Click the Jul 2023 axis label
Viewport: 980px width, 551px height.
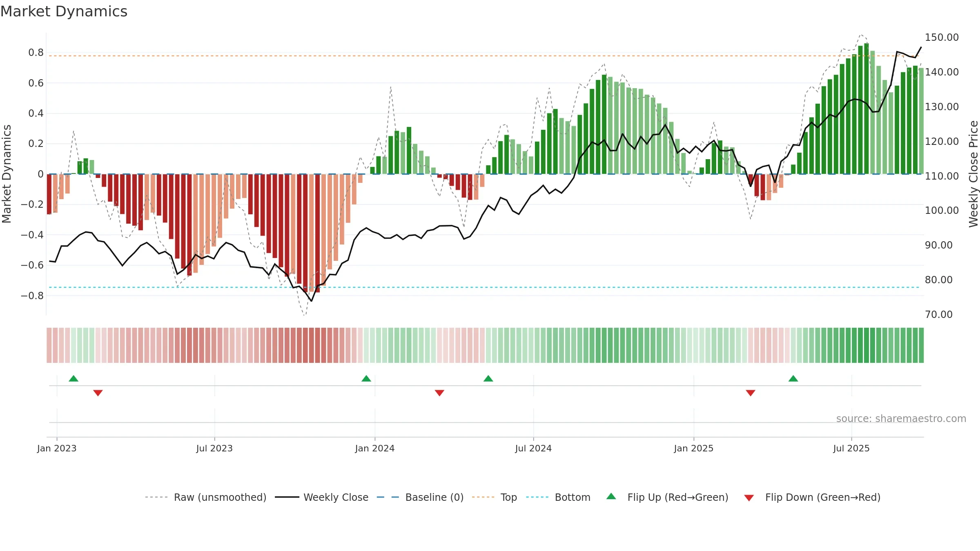click(214, 448)
